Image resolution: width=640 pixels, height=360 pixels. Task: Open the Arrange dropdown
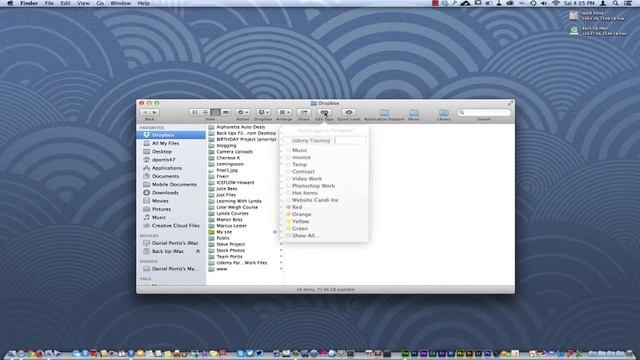[284, 112]
